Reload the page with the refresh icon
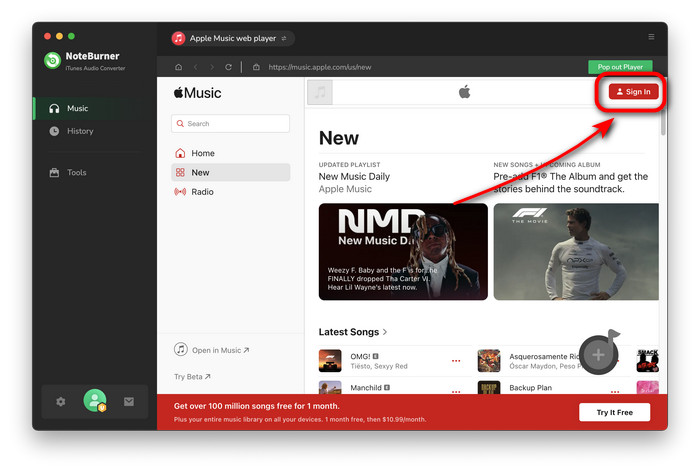 [x=228, y=67]
